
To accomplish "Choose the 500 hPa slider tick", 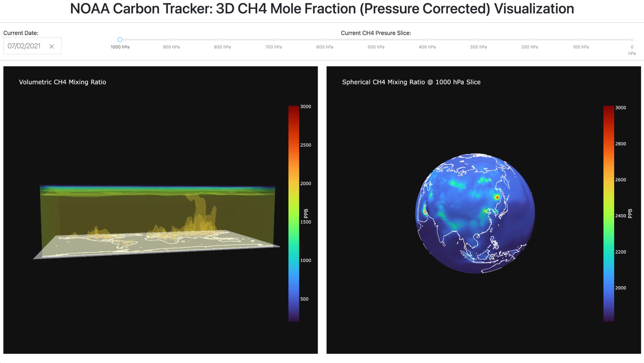I will 376,40.
